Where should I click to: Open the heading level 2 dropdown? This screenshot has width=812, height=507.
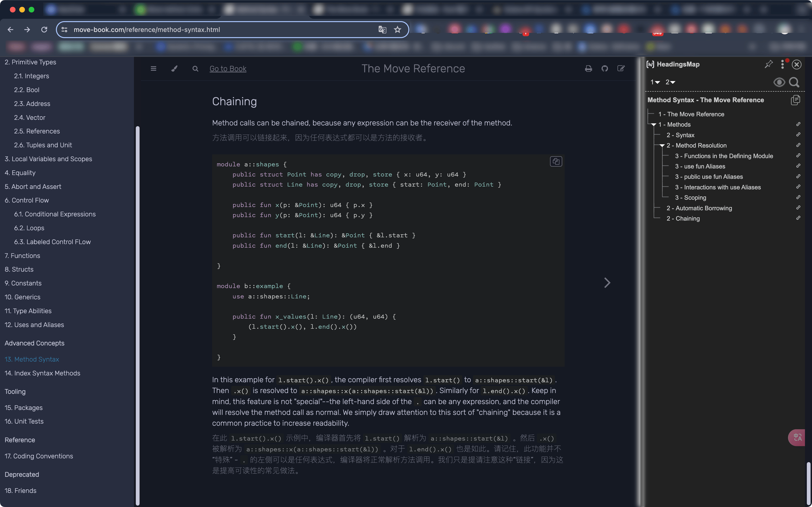tap(670, 82)
